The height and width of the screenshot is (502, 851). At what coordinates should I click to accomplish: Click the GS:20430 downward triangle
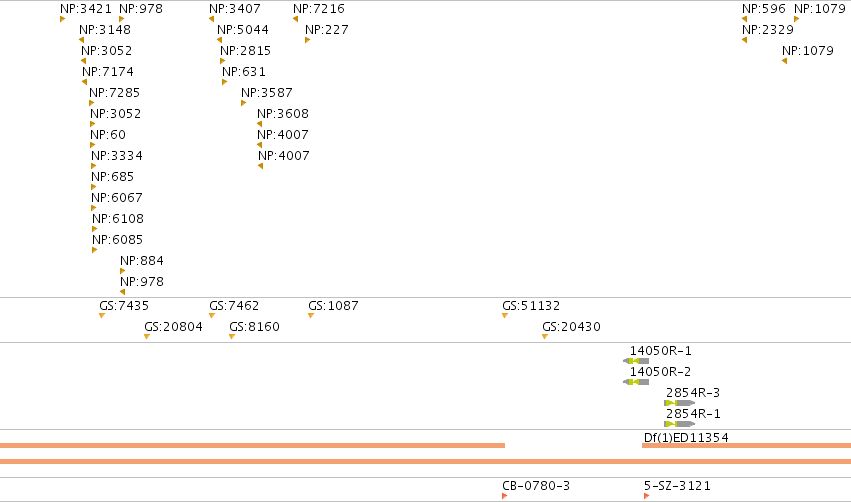tap(544, 337)
